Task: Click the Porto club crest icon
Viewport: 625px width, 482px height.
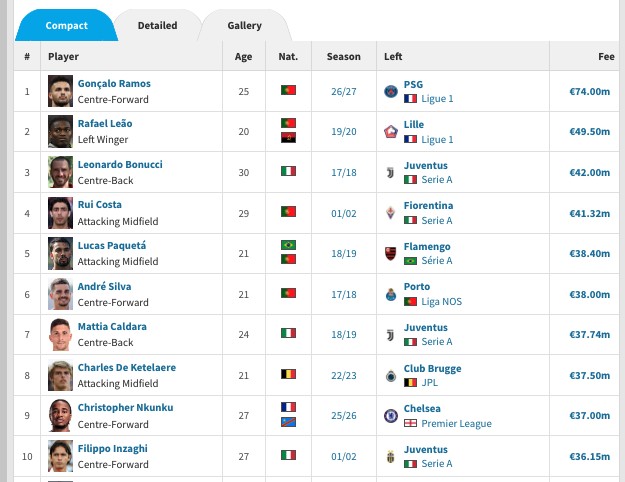Action: 391,294
